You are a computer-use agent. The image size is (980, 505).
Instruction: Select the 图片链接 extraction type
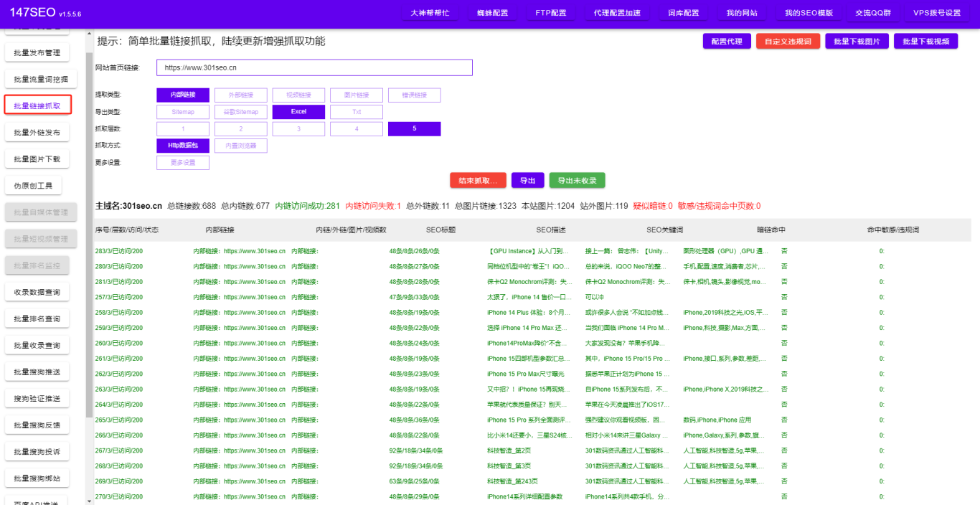pos(357,95)
